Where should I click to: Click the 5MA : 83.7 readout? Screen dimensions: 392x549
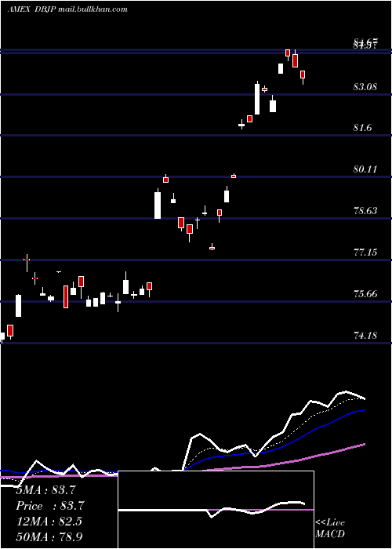coord(45,490)
